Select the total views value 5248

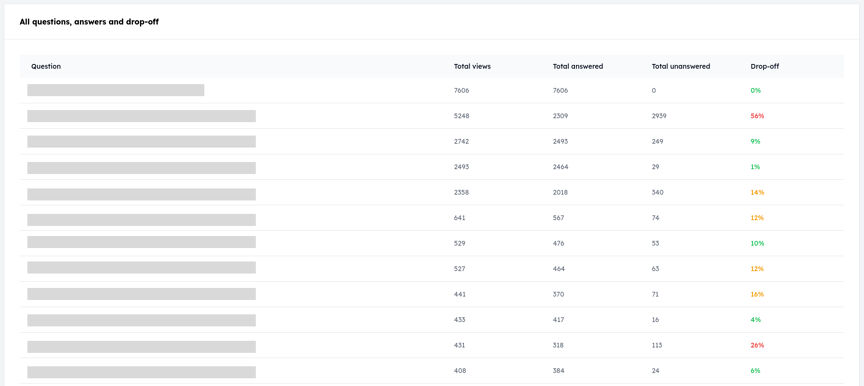462,116
